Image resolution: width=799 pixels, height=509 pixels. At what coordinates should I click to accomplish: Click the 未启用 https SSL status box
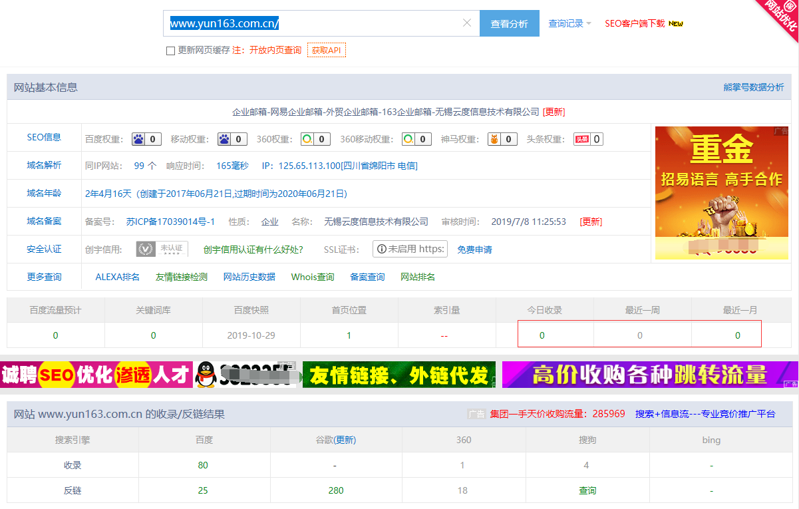tap(410, 249)
